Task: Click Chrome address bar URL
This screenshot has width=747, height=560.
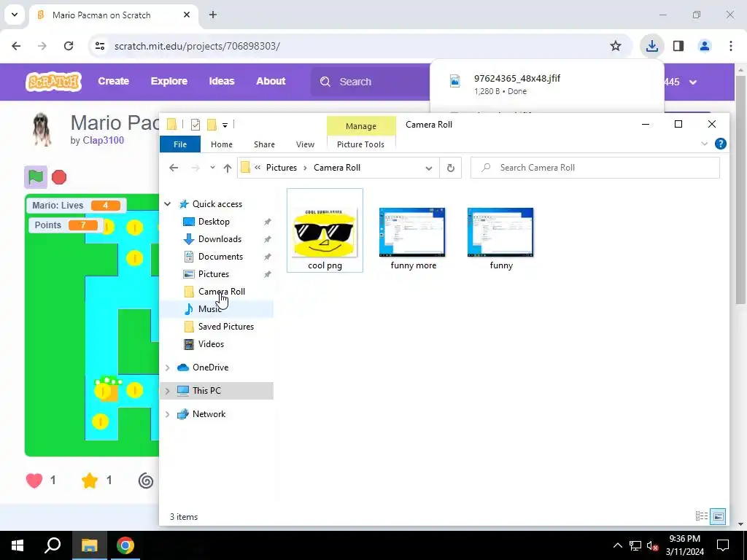Action: pyautogui.click(x=197, y=46)
